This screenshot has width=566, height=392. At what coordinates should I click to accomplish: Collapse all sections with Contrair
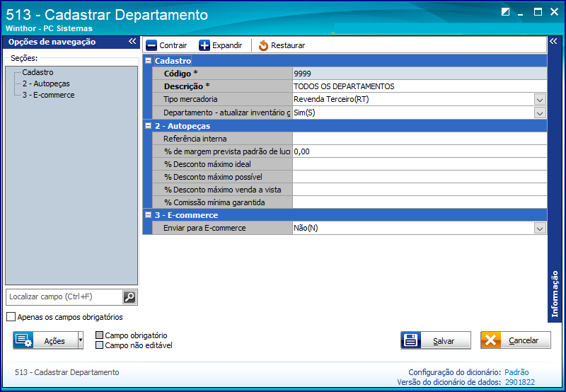166,45
